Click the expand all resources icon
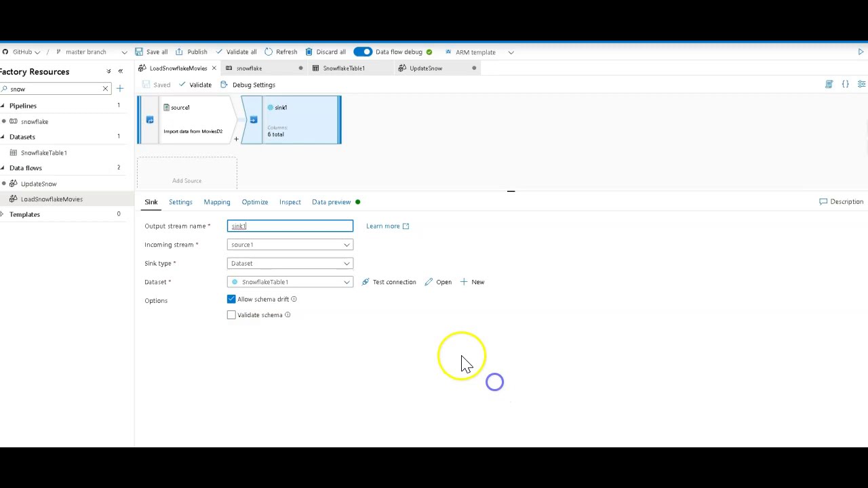The width and height of the screenshot is (868, 488). [108, 71]
